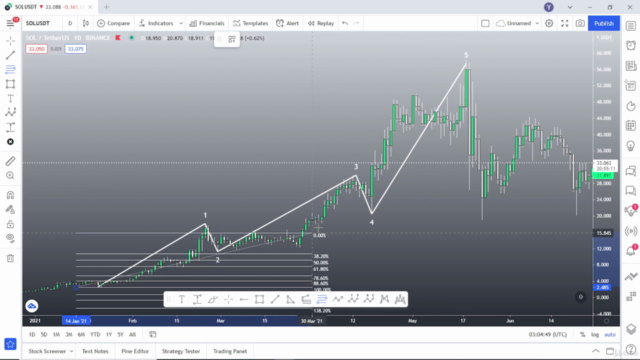The height and width of the screenshot is (360, 640).
Task: Open the calendar panel icon
Action: pyautogui.click(x=631, y=126)
